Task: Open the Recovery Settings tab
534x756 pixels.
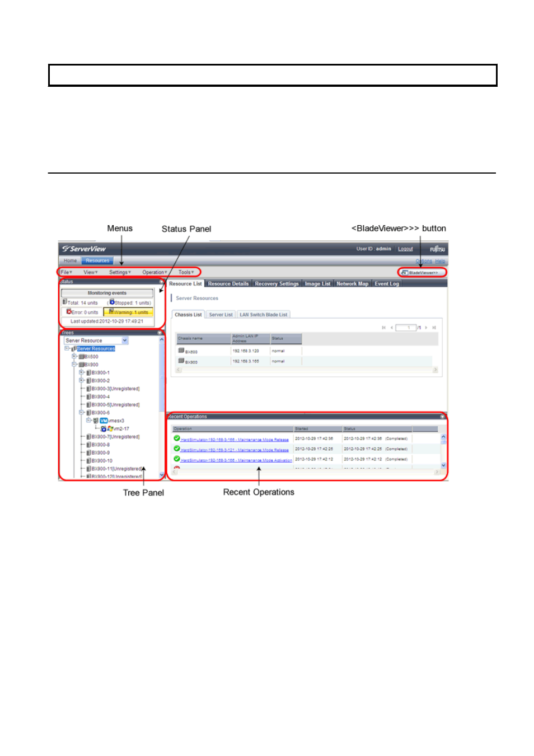Action: (x=277, y=284)
